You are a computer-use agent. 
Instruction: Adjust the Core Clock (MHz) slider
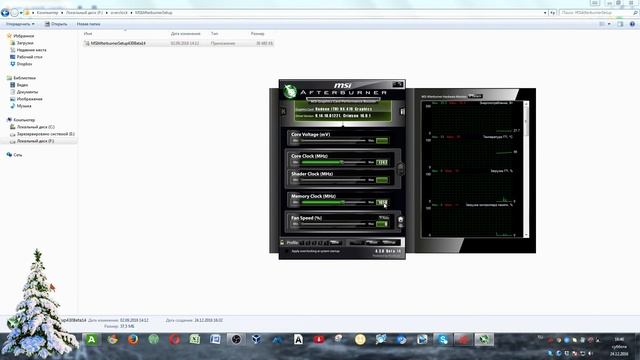333,162
